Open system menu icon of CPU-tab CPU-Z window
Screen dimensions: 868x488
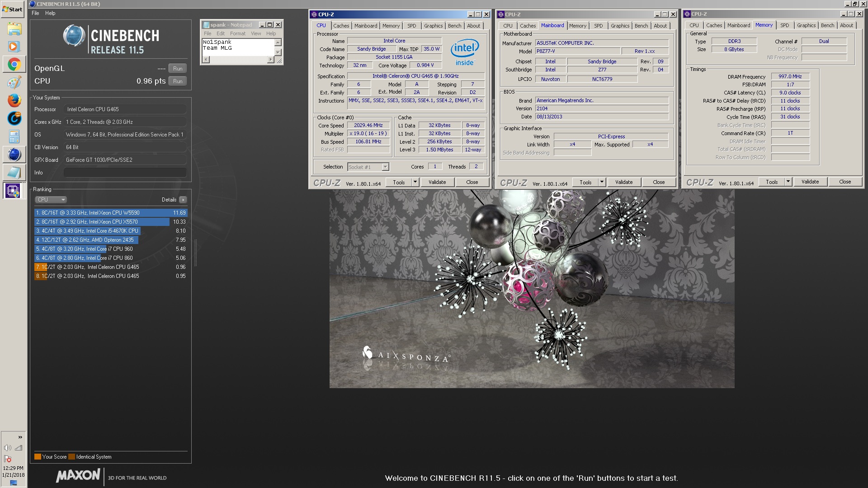pyautogui.click(x=314, y=14)
